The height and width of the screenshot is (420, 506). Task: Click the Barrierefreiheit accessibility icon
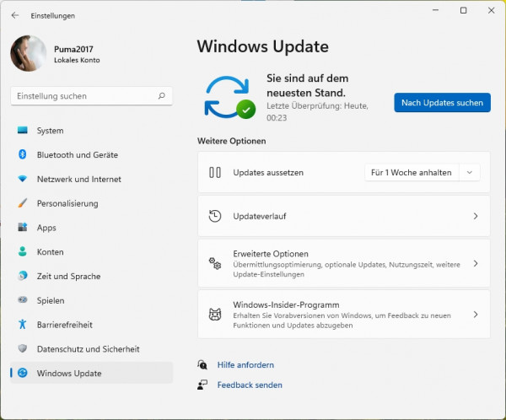pyautogui.click(x=22, y=324)
